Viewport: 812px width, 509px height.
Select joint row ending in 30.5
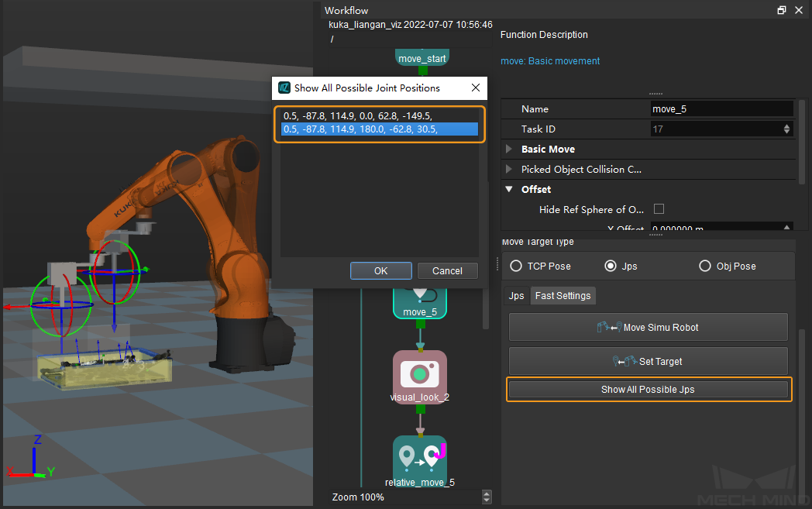point(380,129)
